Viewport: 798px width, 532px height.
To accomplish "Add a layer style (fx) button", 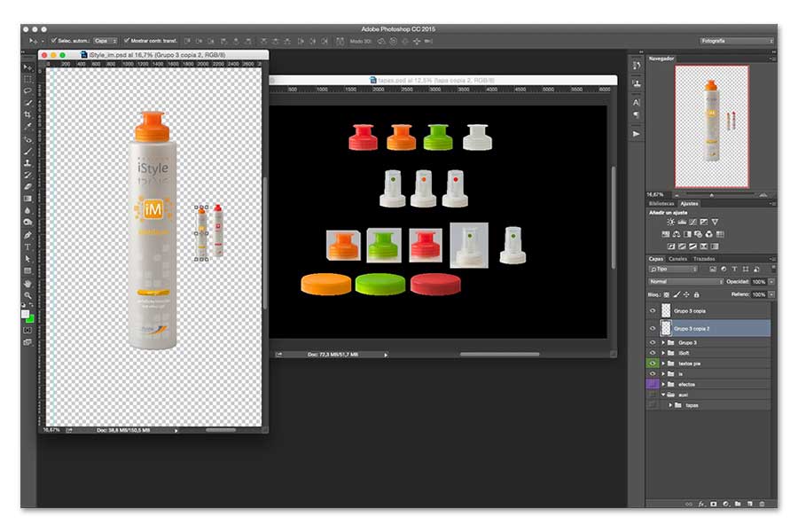I will pos(701,504).
